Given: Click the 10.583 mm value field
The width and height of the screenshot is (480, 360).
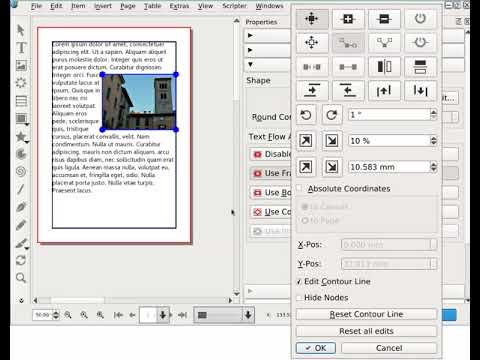Looking at the screenshot, I should [389, 167].
